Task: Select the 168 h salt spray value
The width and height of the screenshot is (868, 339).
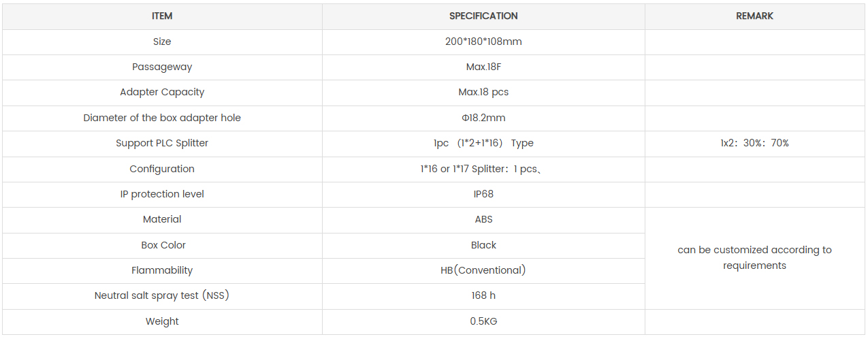Action: pyautogui.click(x=483, y=295)
